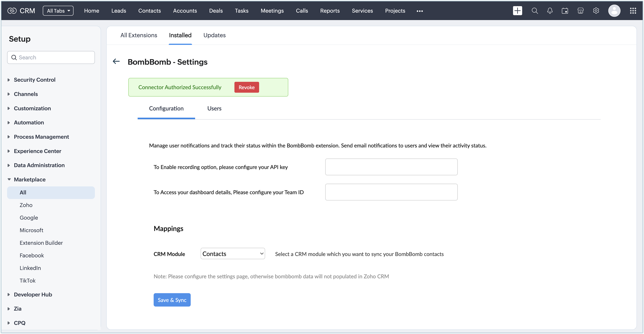Click the user profile avatar
The height and width of the screenshot is (334, 644).
(614, 11)
